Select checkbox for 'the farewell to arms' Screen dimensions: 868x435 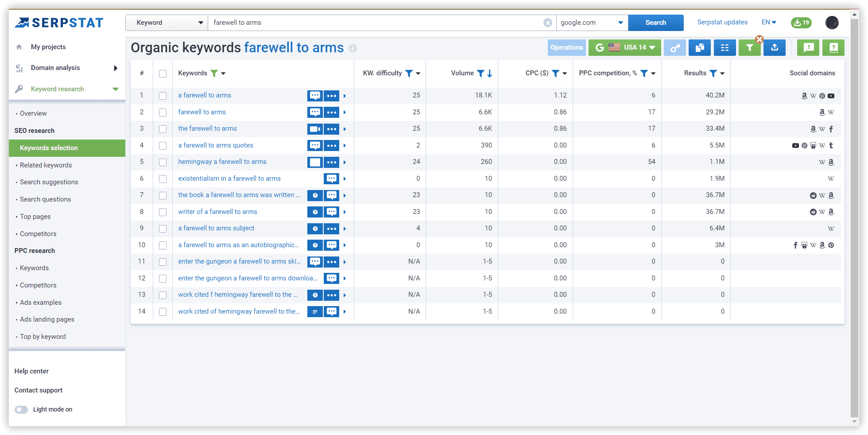tap(163, 129)
